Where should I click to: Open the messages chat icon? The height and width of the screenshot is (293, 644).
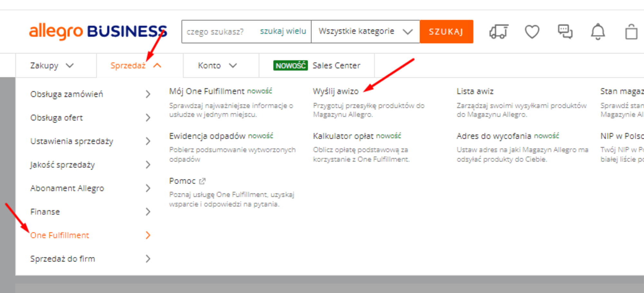565,32
